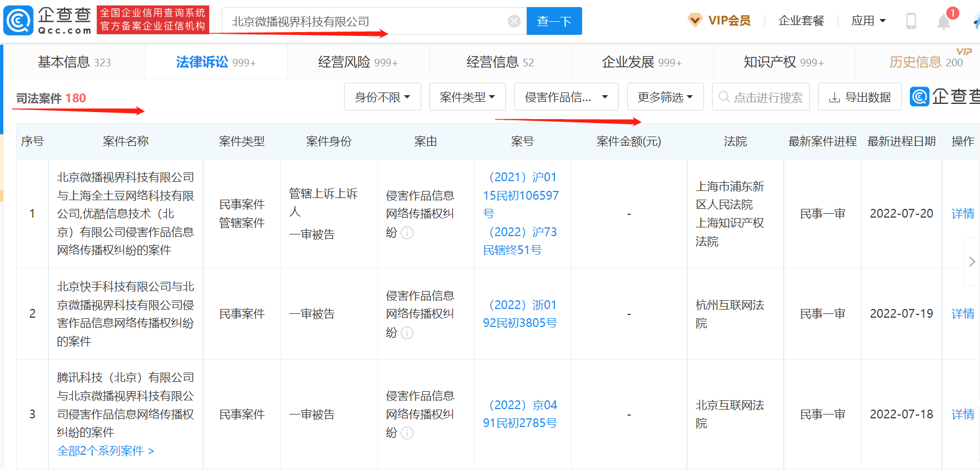This screenshot has width=980, height=470.
Task: Open 详情 for the 2022-07-20 case
Action: (x=963, y=214)
